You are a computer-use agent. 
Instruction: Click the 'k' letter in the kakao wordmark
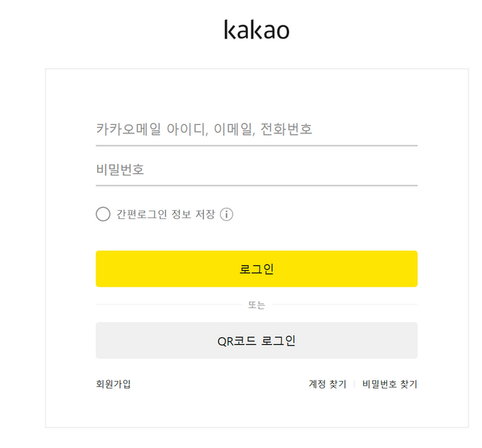point(229,30)
